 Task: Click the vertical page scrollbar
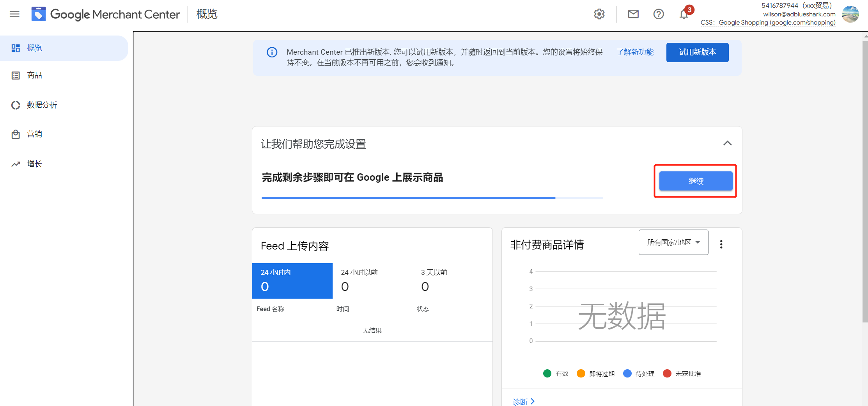point(865,181)
